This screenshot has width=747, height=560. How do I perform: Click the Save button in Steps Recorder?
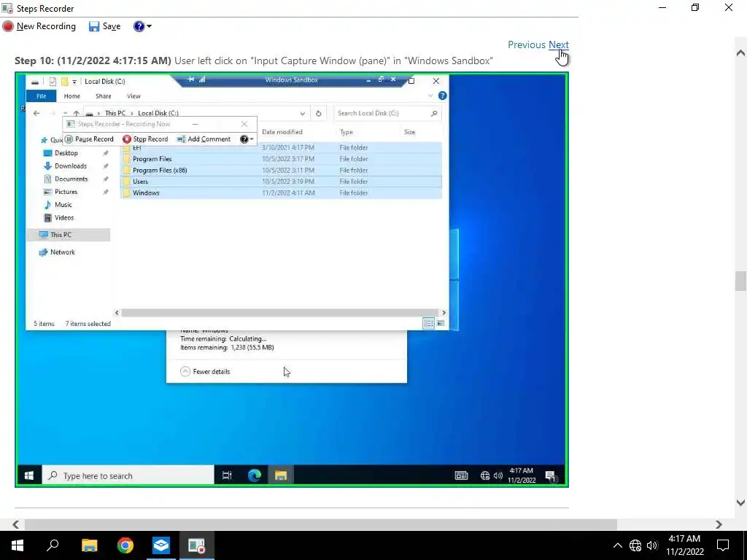coord(105,26)
